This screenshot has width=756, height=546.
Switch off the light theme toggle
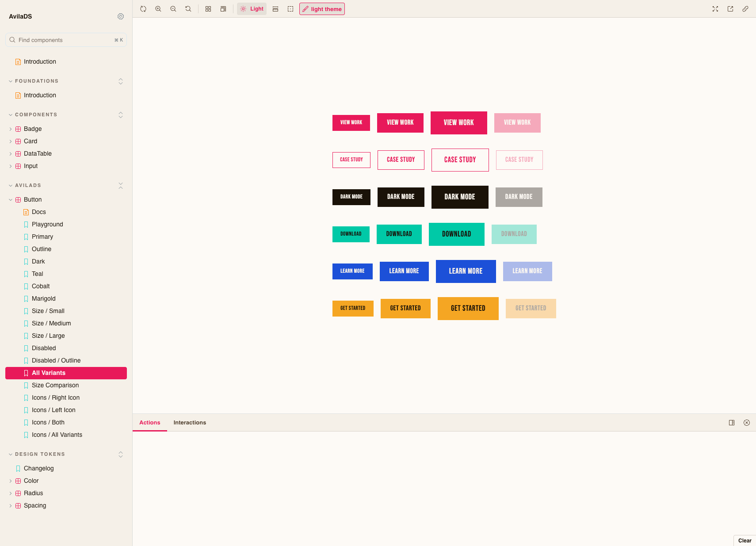[322, 8]
